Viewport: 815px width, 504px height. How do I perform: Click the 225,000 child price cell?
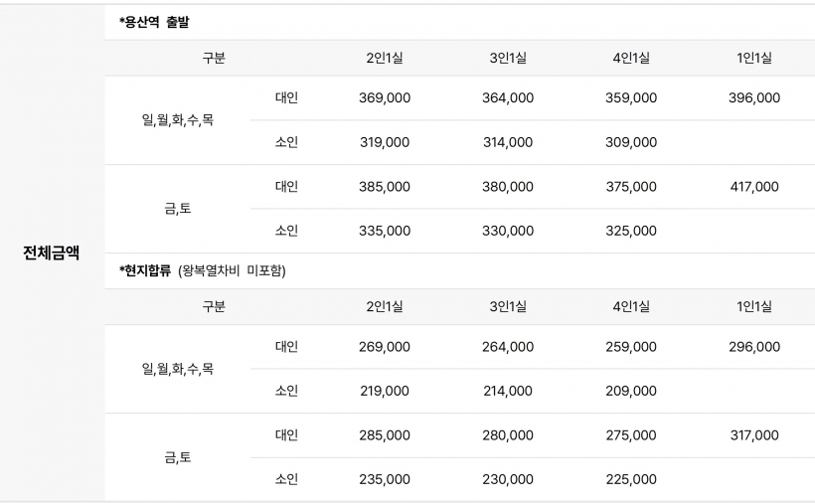pos(630,479)
